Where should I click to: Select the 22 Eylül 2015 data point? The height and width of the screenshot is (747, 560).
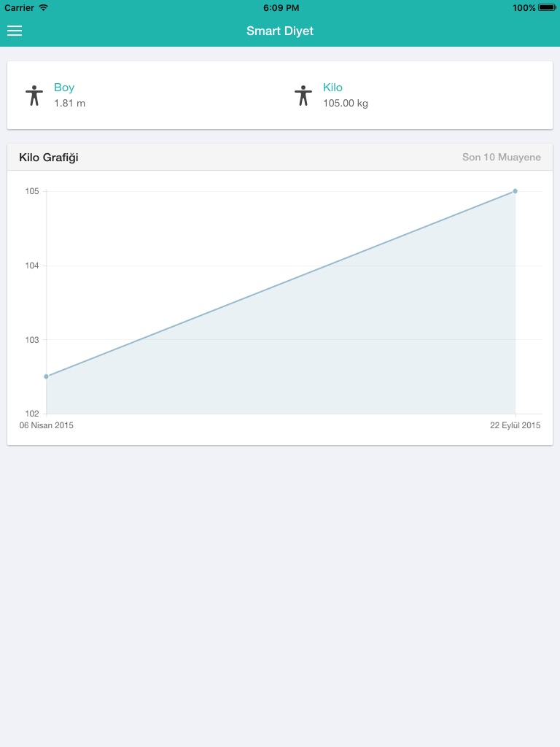515,191
